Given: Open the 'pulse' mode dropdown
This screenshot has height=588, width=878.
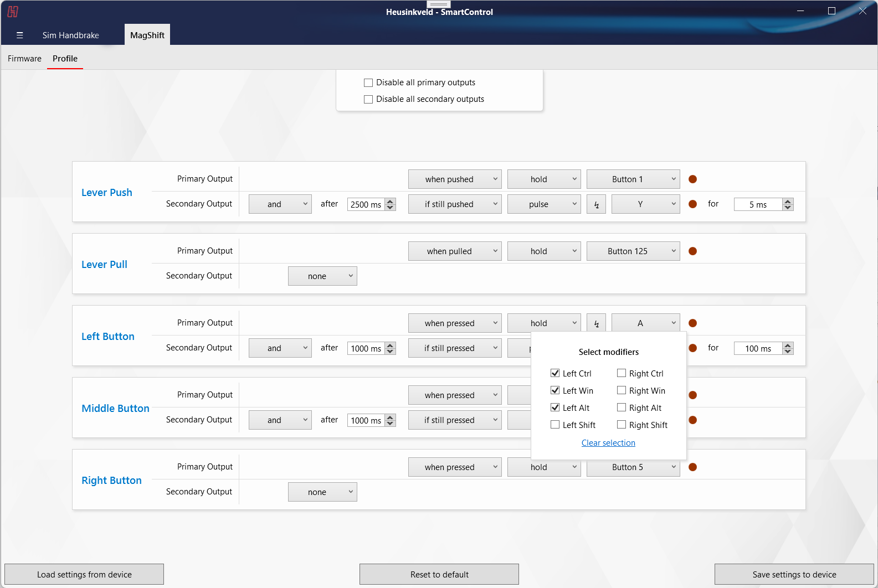Looking at the screenshot, I should coord(544,204).
